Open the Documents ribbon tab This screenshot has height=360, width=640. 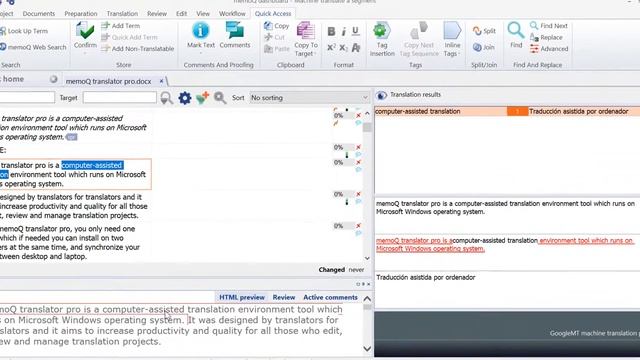point(39,13)
